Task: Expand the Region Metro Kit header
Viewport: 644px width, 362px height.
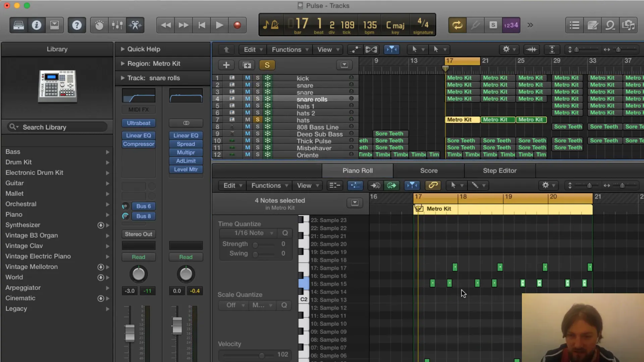Action: point(122,63)
